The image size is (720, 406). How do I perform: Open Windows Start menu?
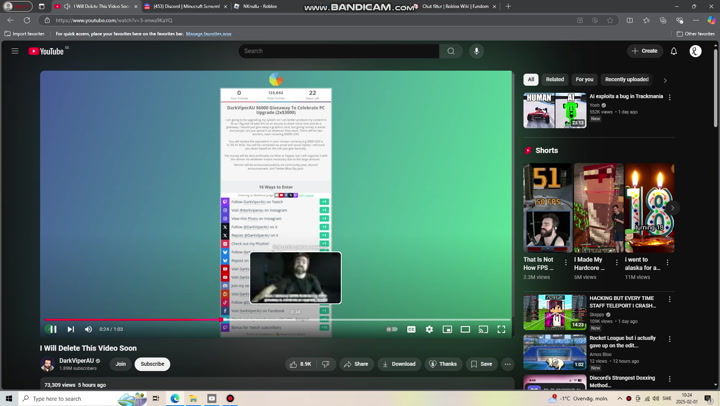[9, 399]
